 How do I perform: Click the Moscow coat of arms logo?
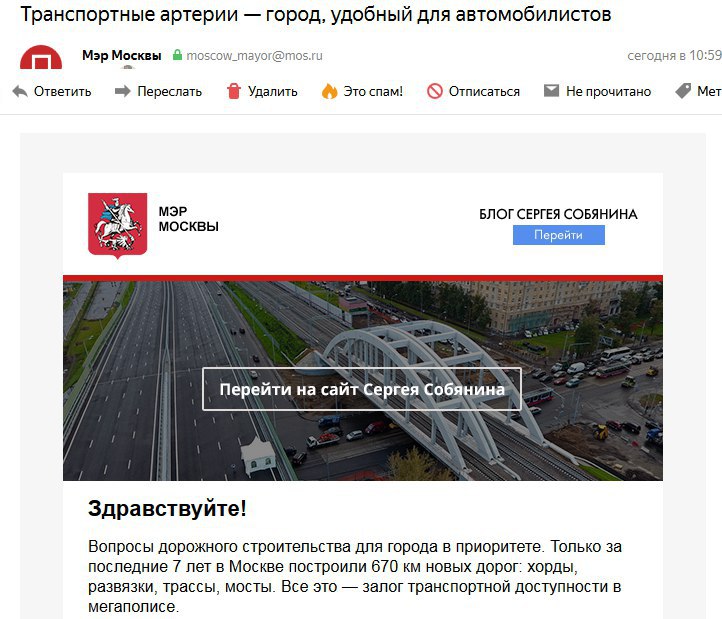point(117,225)
